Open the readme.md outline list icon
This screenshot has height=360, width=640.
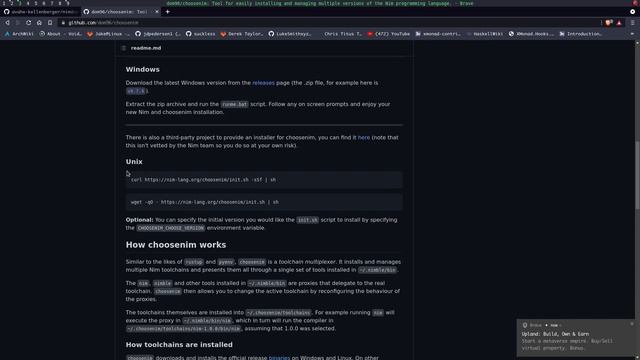pos(124,48)
